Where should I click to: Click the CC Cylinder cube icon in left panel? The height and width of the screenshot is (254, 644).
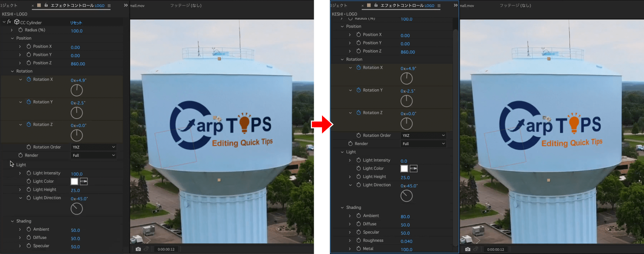coord(17,22)
